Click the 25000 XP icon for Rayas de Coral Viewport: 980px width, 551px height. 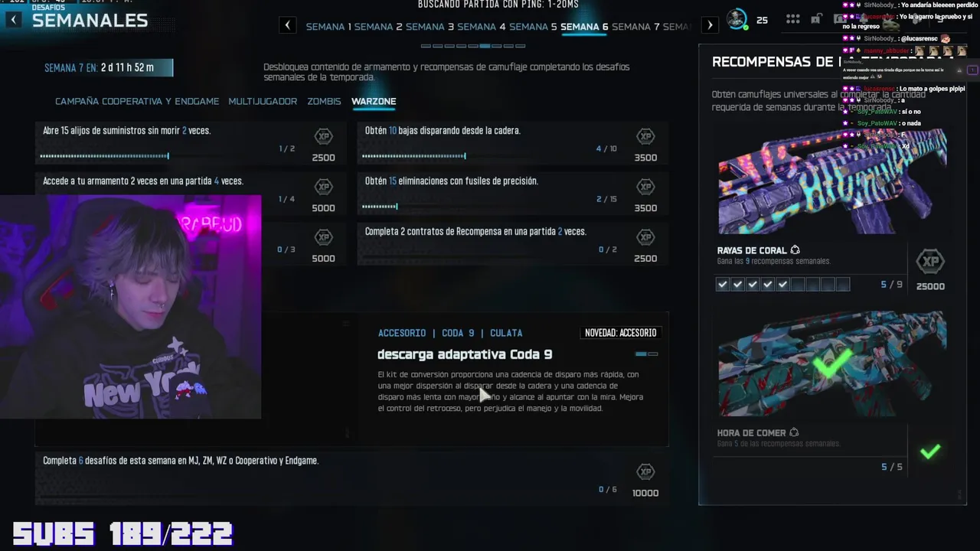tap(930, 262)
